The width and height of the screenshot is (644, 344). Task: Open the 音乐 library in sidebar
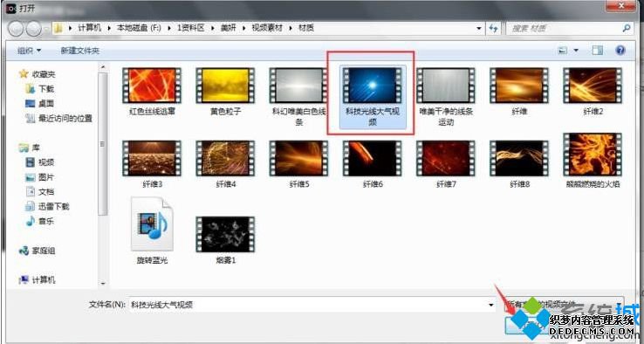(40, 221)
